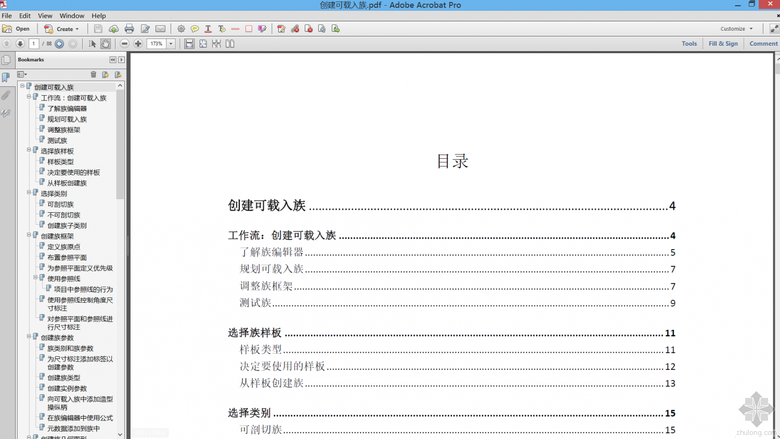The image size is (780, 439).
Task: Expand the Customize toolbar dropdown
Action: (x=736, y=29)
